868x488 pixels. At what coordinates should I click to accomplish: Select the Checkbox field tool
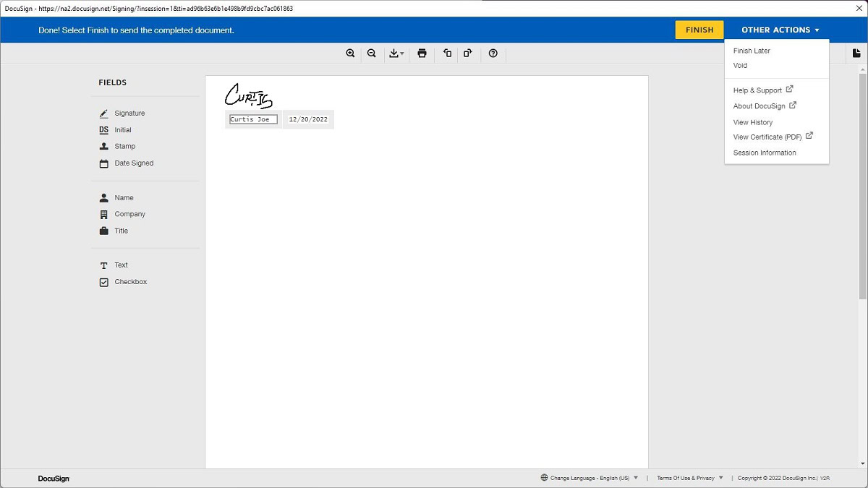pyautogui.click(x=123, y=282)
